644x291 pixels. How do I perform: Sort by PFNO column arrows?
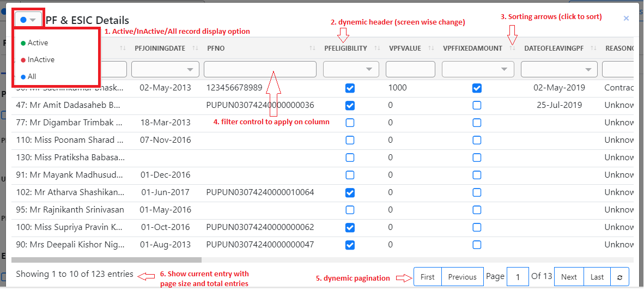(x=312, y=48)
